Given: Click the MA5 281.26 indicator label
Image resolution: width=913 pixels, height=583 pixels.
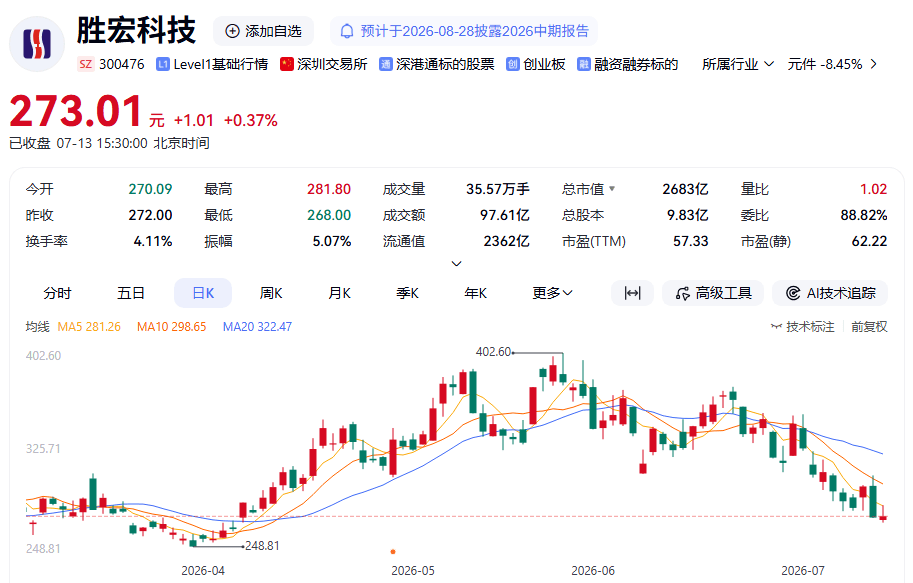Looking at the screenshot, I should (89, 327).
